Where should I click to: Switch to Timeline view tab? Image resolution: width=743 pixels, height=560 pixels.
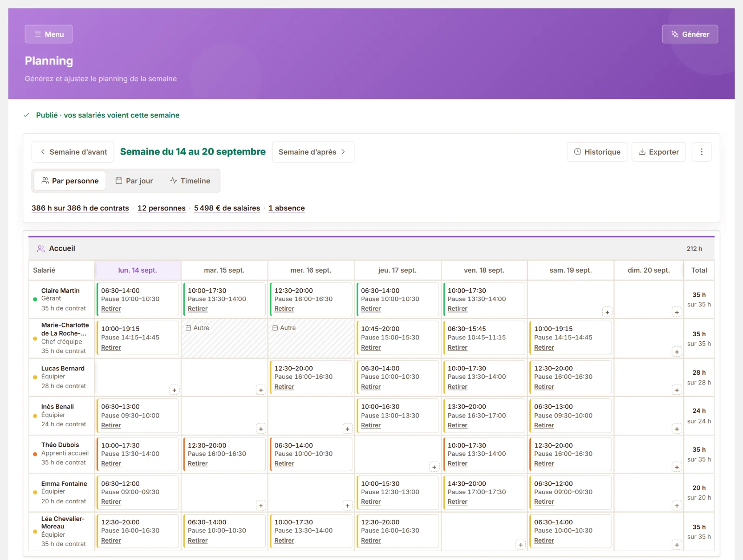pos(190,181)
